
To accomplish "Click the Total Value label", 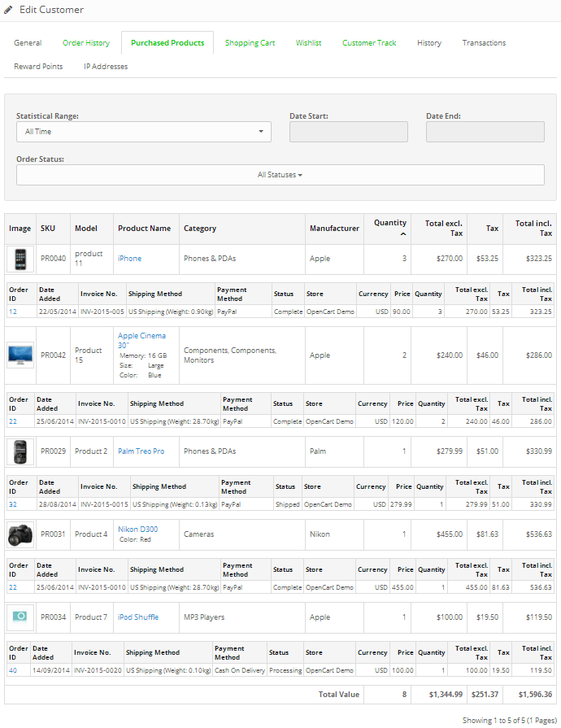I will click(339, 695).
